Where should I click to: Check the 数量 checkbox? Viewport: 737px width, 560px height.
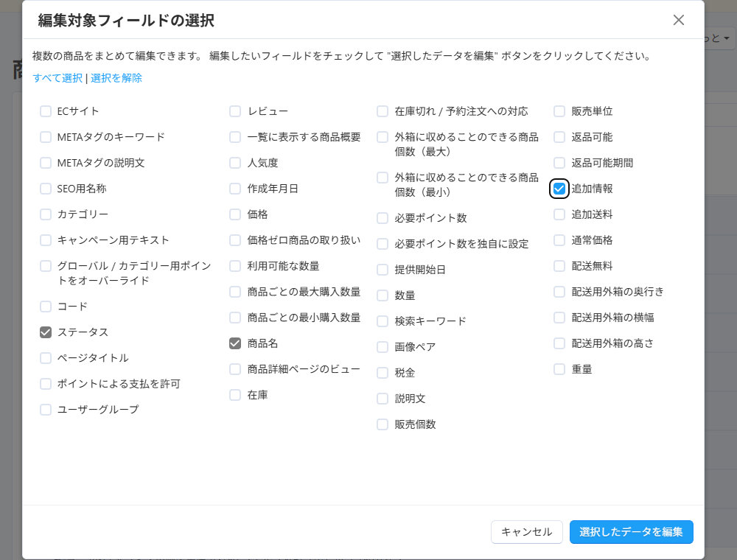382,295
